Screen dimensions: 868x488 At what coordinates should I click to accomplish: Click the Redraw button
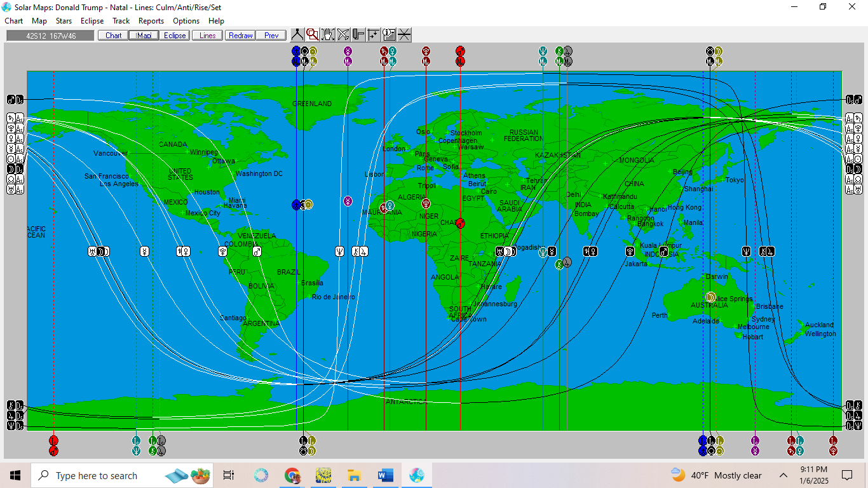(241, 36)
